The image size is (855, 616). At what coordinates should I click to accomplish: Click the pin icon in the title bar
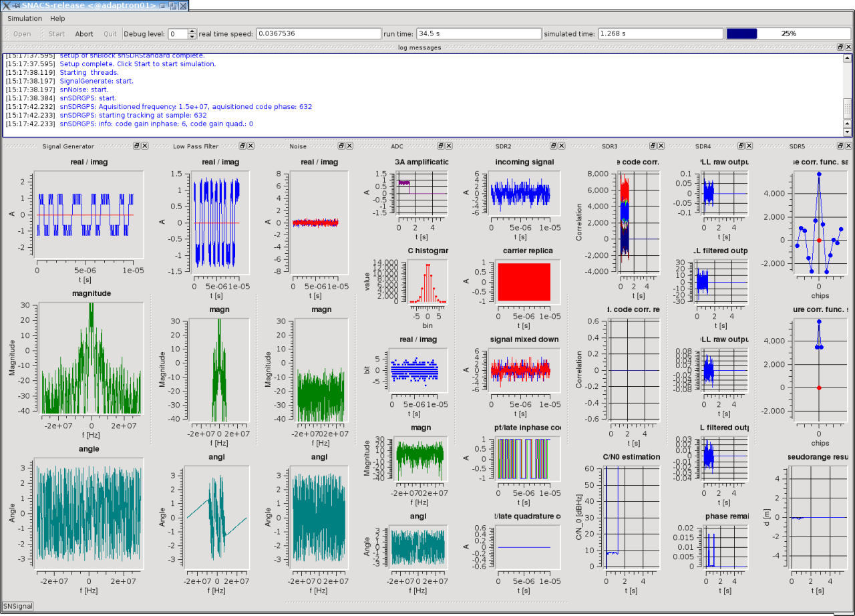click(16, 5)
